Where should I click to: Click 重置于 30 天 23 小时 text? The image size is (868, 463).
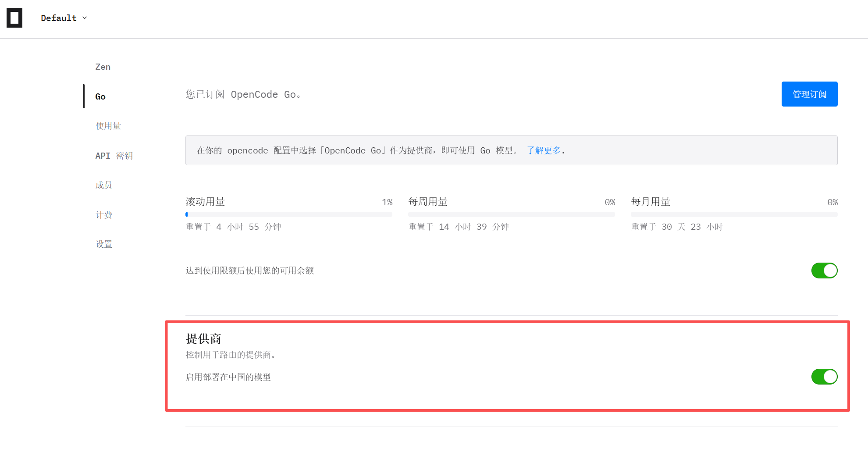[677, 227]
